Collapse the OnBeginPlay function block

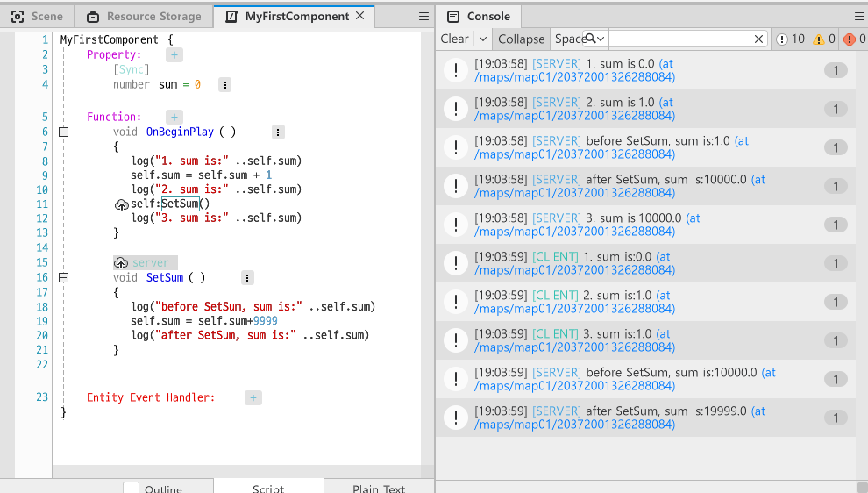pyautogui.click(x=64, y=132)
